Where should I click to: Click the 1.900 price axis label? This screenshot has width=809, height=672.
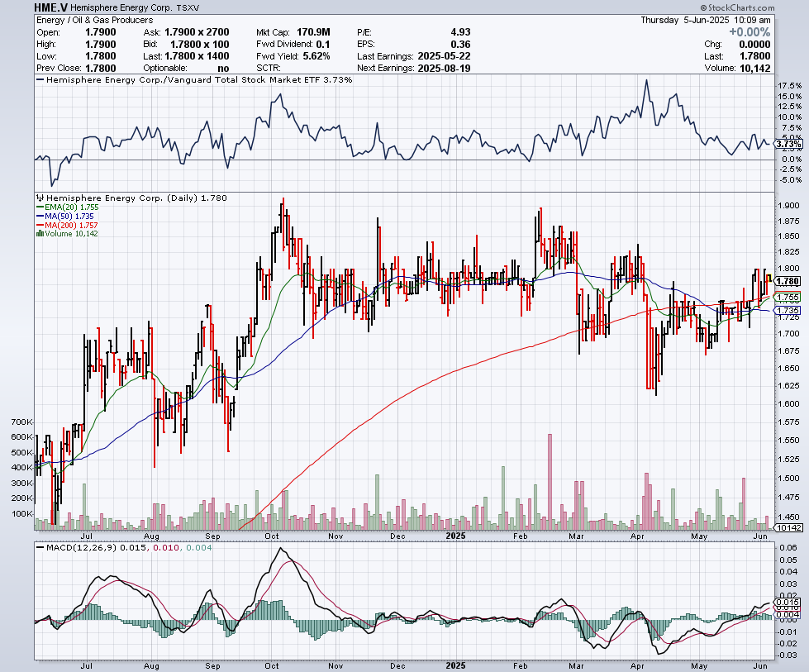788,206
